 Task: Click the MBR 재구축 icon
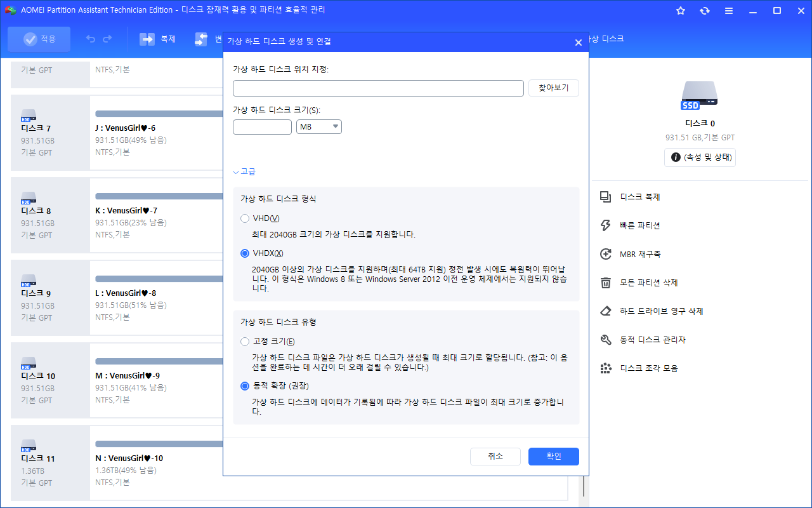[606, 254]
